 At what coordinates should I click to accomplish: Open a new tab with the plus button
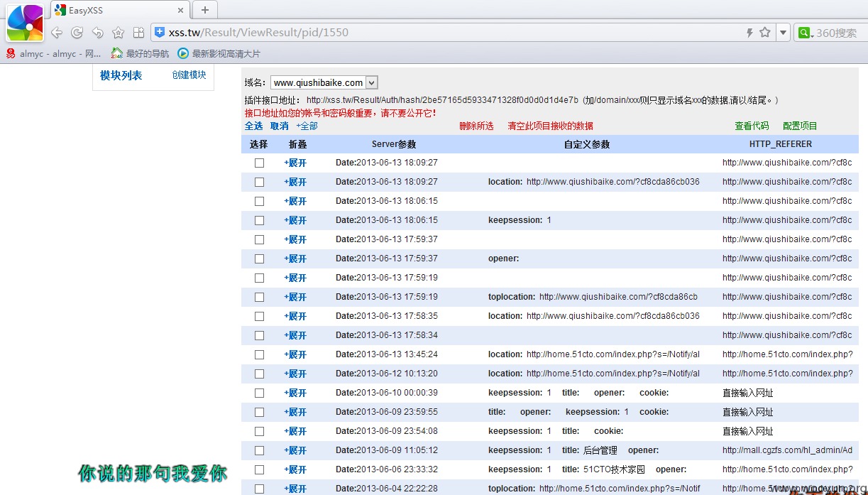click(205, 10)
